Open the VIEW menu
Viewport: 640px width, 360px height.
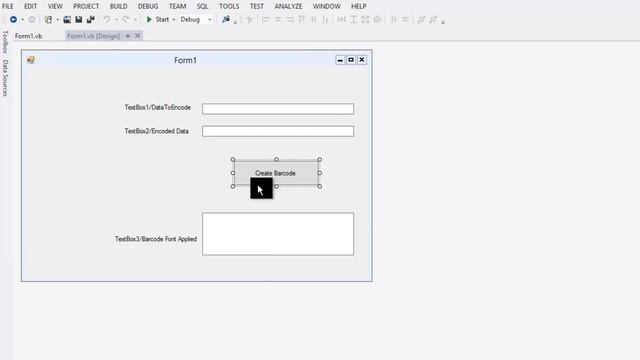pyautogui.click(x=55, y=7)
